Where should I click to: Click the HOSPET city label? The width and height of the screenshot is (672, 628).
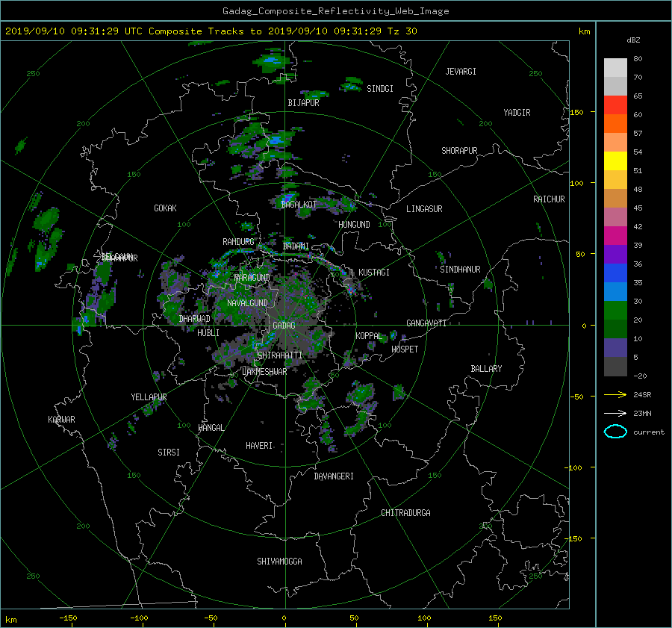[x=405, y=349]
